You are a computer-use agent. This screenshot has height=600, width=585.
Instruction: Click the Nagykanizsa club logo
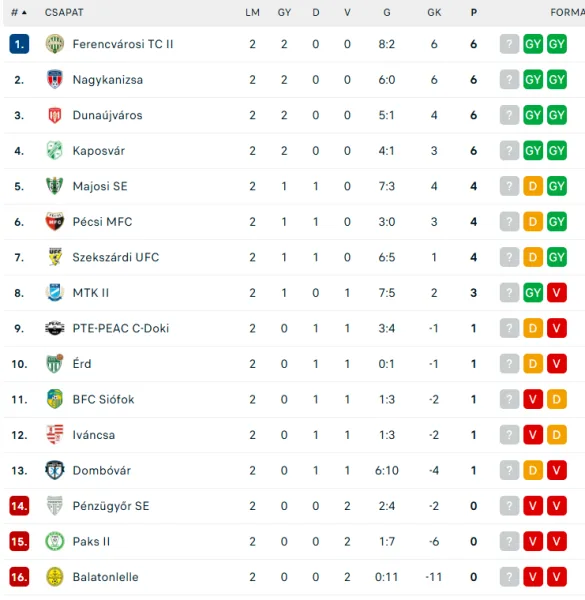[55, 79]
